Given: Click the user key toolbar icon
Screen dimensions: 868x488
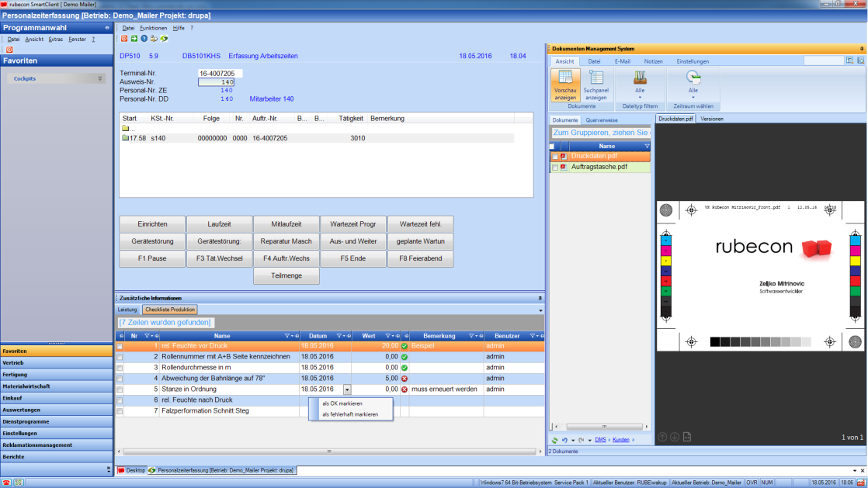Looking at the screenshot, I should coord(154,39).
